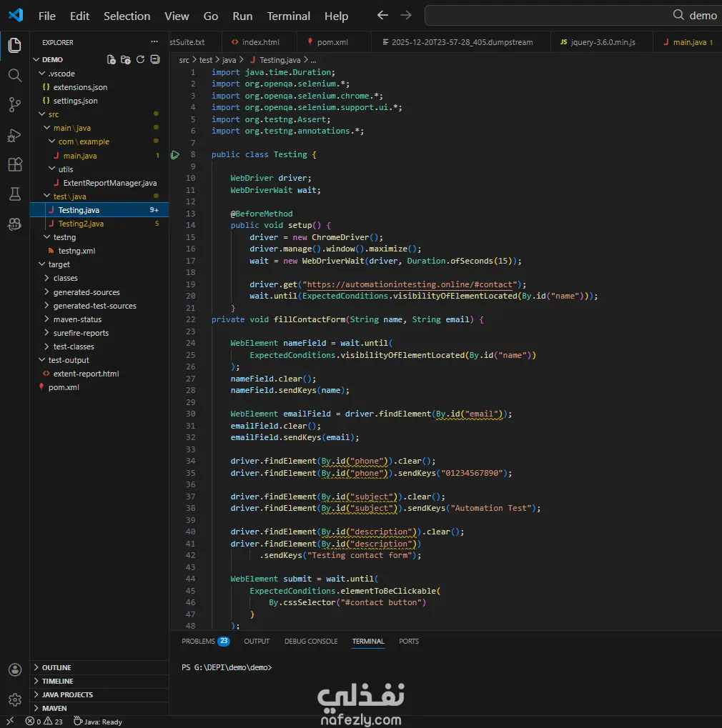Click the Run Test icon beside line 8
This screenshot has height=728, width=722.
click(x=174, y=154)
